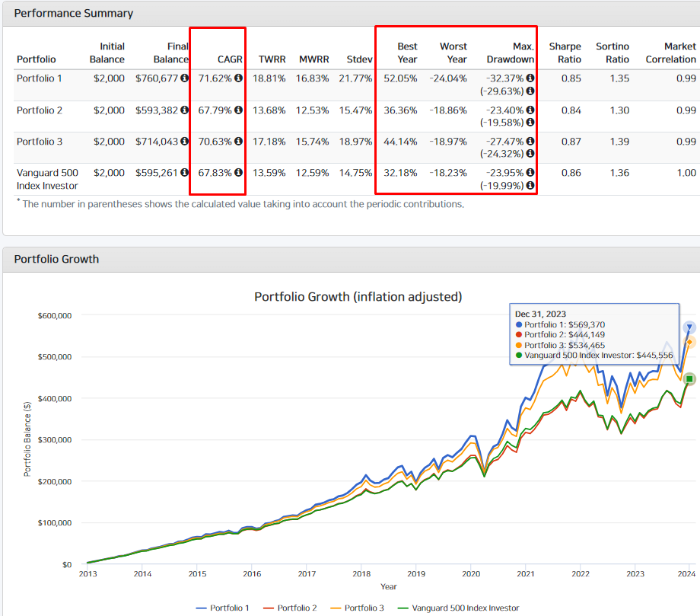Viewport: 700px width, 616px height.
Task: Click Vanguard 500 Index Investor row label
Action: point(47,179)
